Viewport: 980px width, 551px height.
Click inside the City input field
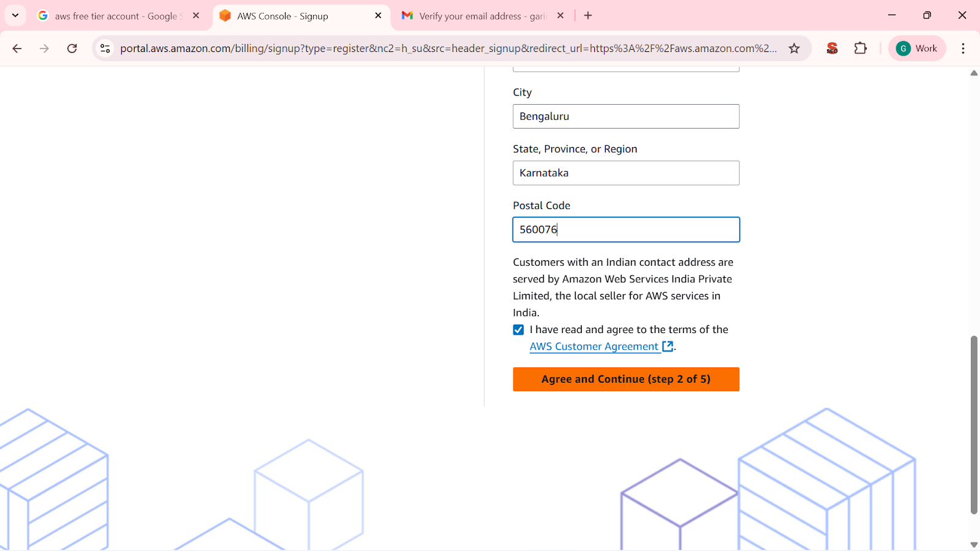[x=625, y=116]
